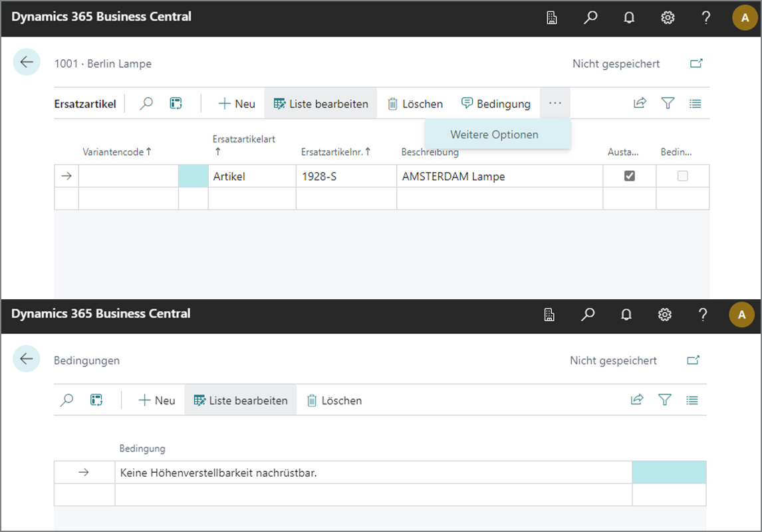Screen dimensions: 762x532
Task: Select row arrow for Keine Höhenverstellbarkeit row
Action: (x=84, y=472)
